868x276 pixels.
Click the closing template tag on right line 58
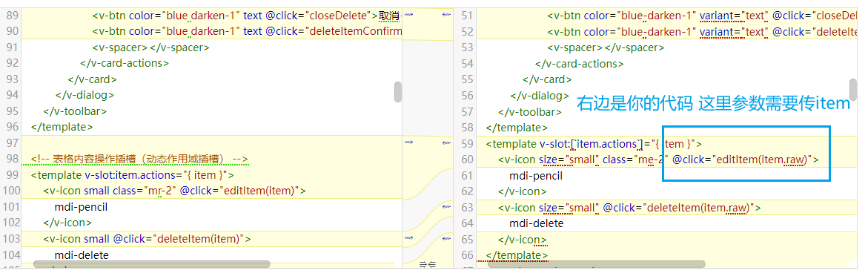tap(517, 127)
